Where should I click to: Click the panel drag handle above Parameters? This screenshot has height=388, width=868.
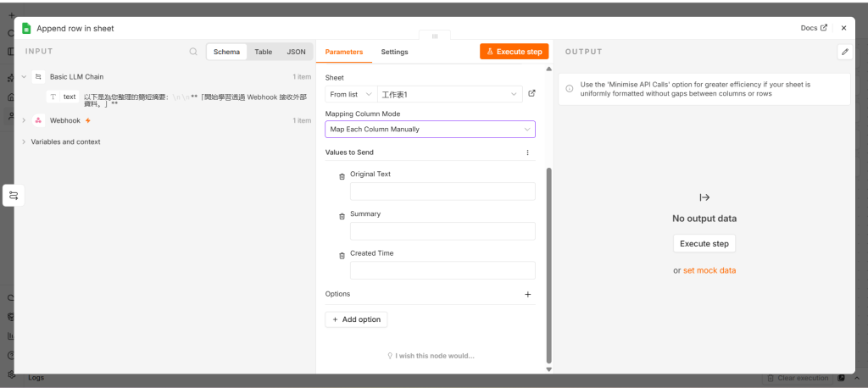(435, 36)
